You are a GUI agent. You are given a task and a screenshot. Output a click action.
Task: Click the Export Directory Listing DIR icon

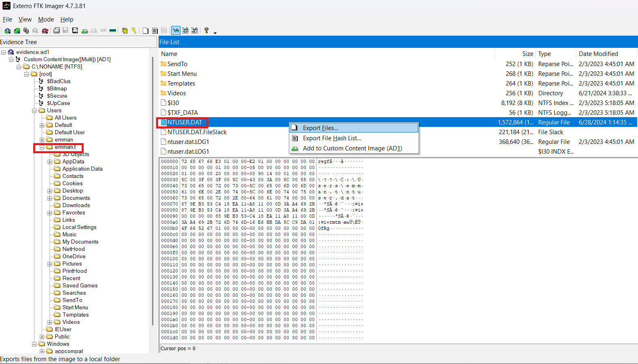(x=164, y=30)
